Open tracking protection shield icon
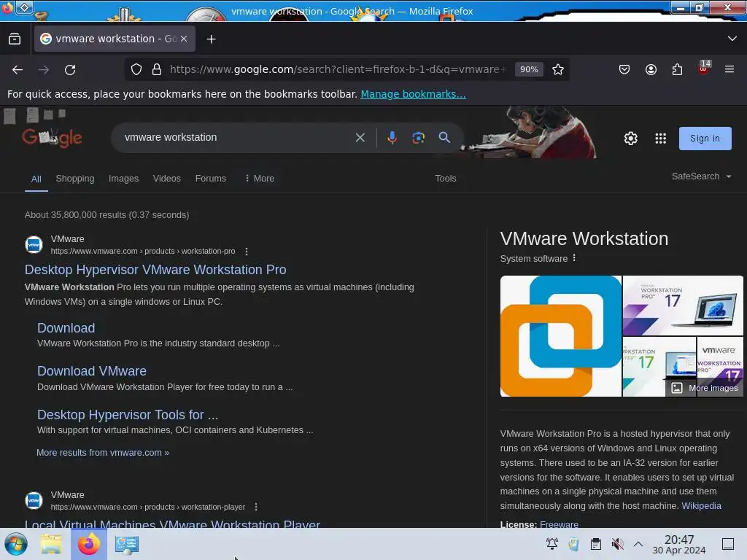 [x=136, y=69]
